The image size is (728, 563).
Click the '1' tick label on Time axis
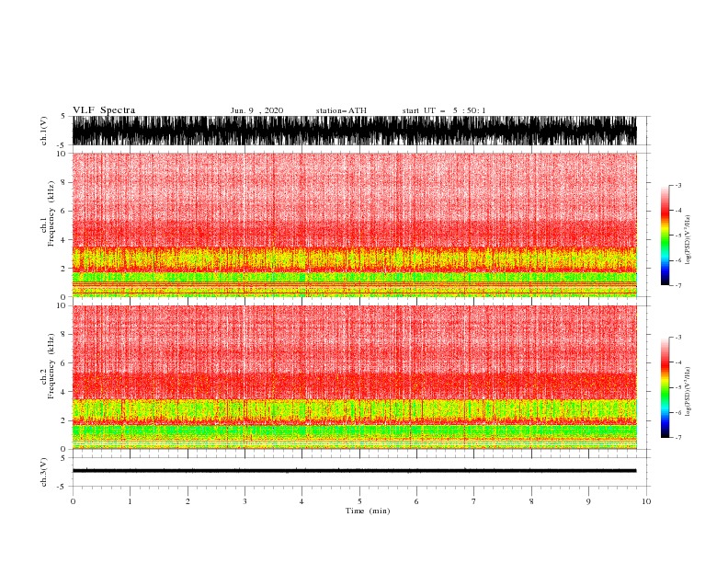pos(130,501)
